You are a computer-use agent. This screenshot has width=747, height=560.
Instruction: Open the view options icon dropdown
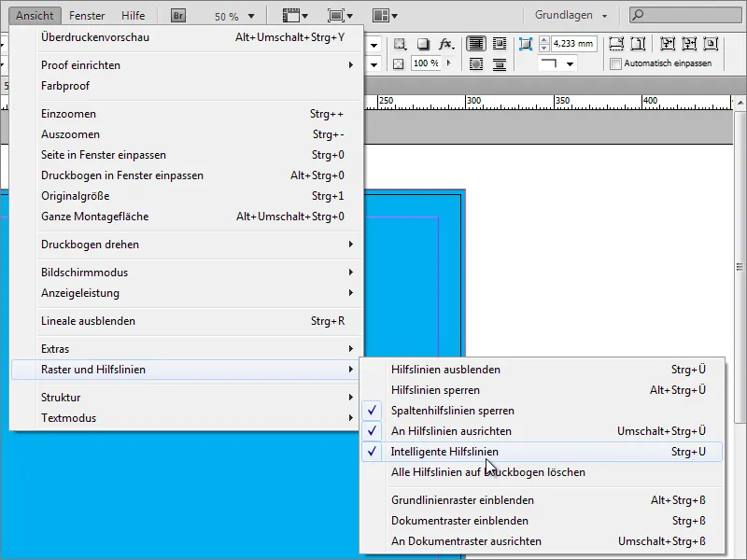point(295,16)
